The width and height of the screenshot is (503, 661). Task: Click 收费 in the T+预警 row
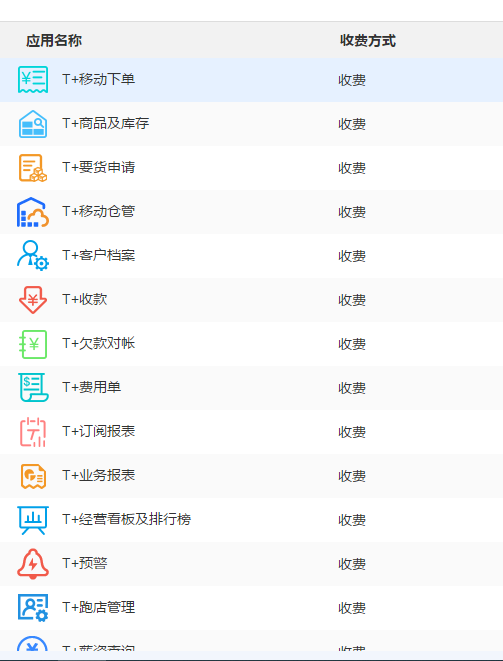coord(352,564)
